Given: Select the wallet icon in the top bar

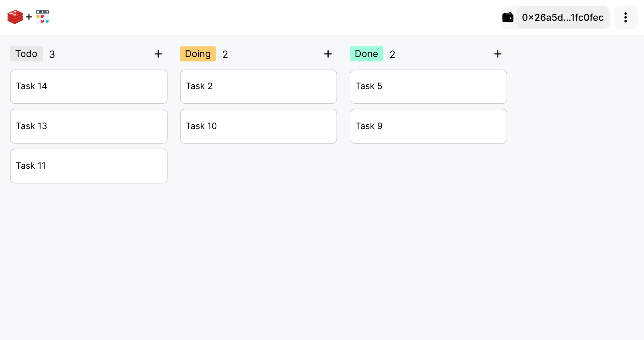Looking at the screenshot, I should click(x=508, y=17).
